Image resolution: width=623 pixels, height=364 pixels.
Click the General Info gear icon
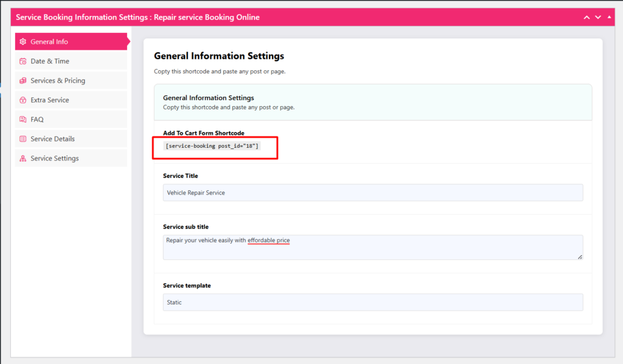point(23,42)
